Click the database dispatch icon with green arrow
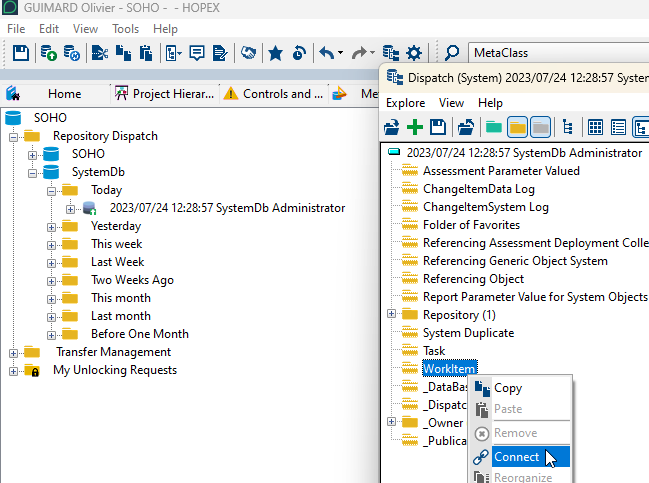This screenshot has width=649, height=483. 48,53
